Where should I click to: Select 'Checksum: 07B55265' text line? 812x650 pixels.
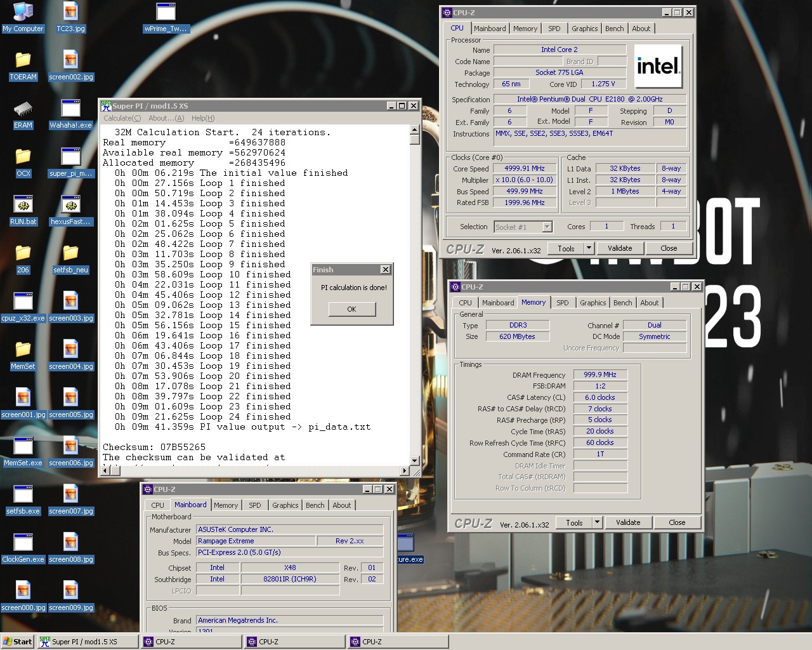tap(154, 447)
